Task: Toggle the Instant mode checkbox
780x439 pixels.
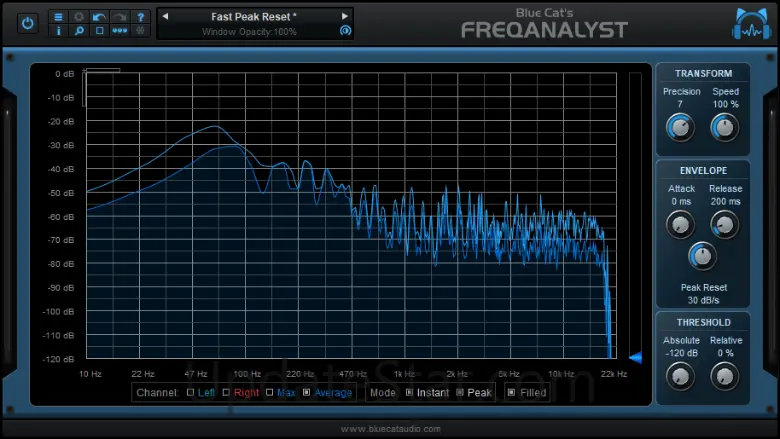Action: click(409, 392)
